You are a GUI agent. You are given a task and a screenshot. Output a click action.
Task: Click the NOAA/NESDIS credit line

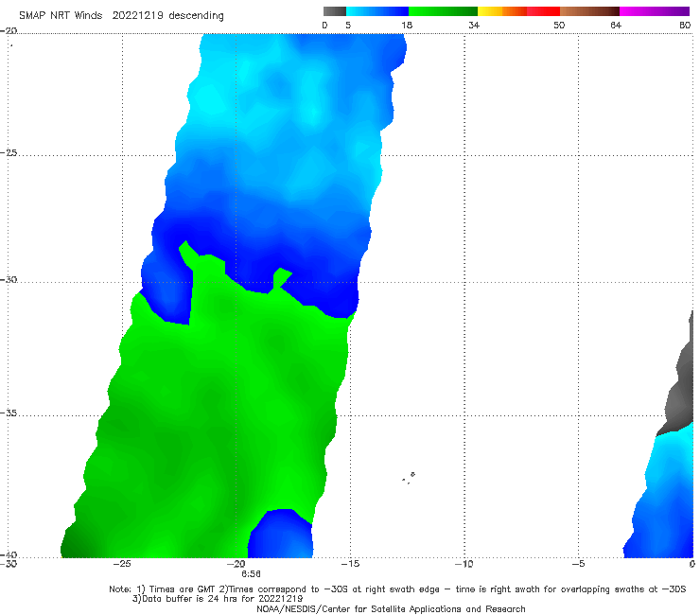tap(391, 608)
